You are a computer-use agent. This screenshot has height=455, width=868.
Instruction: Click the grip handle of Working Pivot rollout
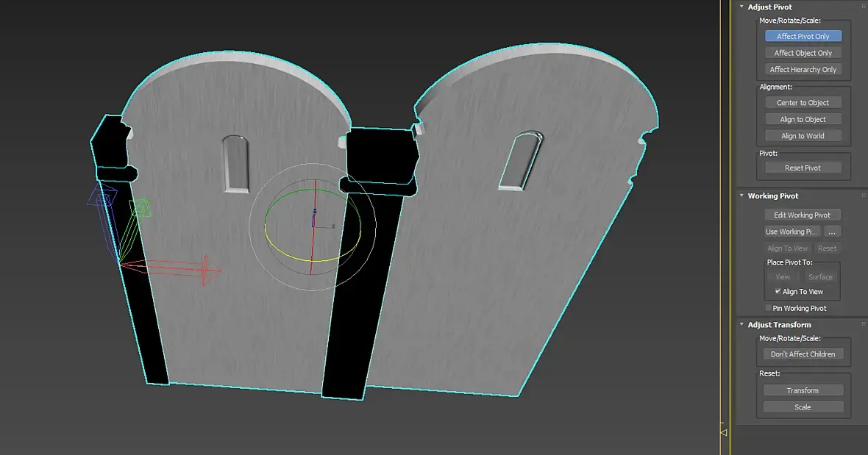(864, 196)
